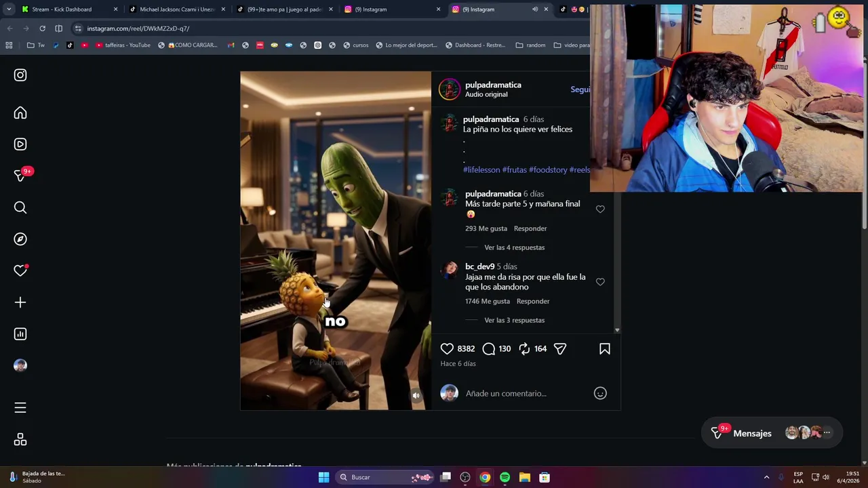
Task: Open direct messages icon in sidebar
Action: (20, 176)
